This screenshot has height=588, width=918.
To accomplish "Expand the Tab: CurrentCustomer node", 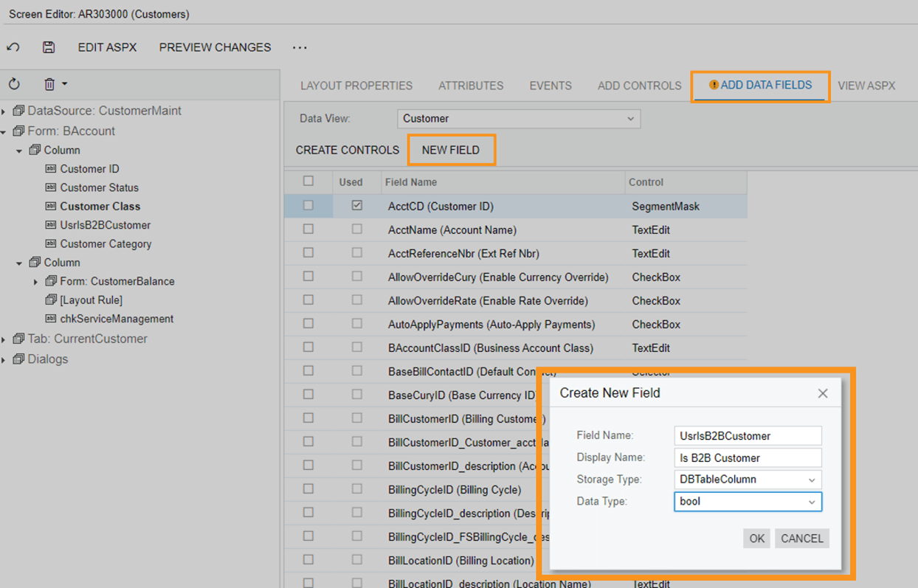I will pyautogui.click(x=4, y=339).
